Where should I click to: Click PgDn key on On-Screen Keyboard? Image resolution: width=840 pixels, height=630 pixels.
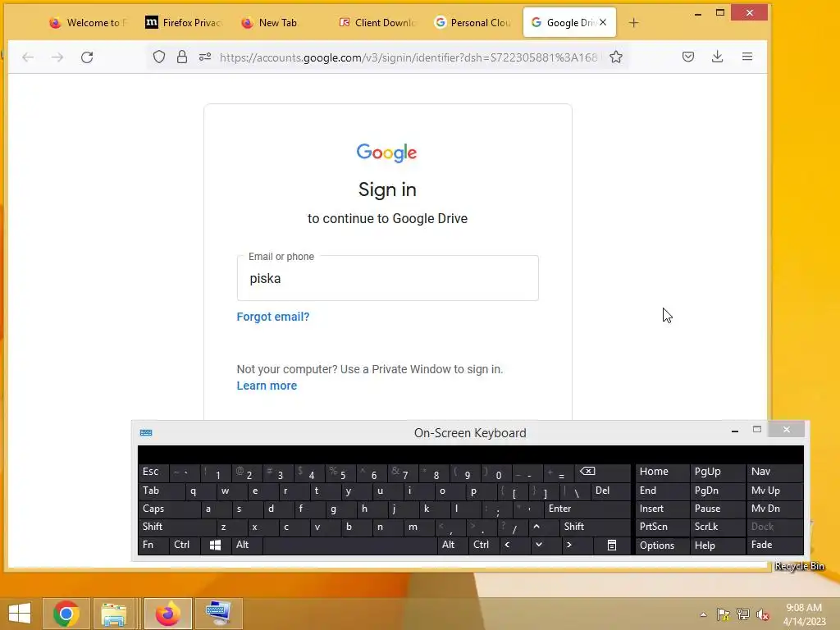tap(717, 491)
